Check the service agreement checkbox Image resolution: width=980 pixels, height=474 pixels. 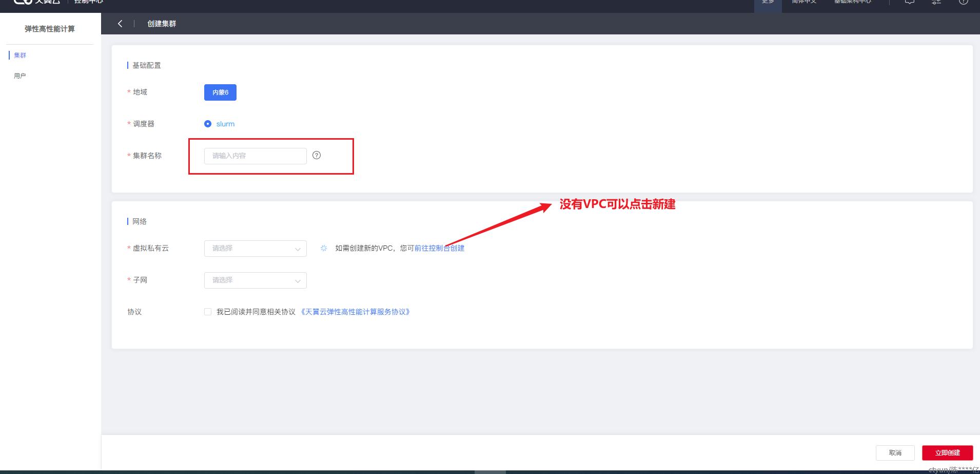coord(208,312)
